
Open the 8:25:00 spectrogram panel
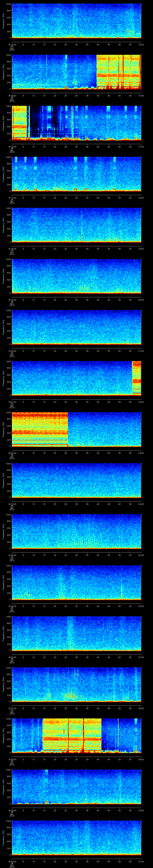click(76, 582)
